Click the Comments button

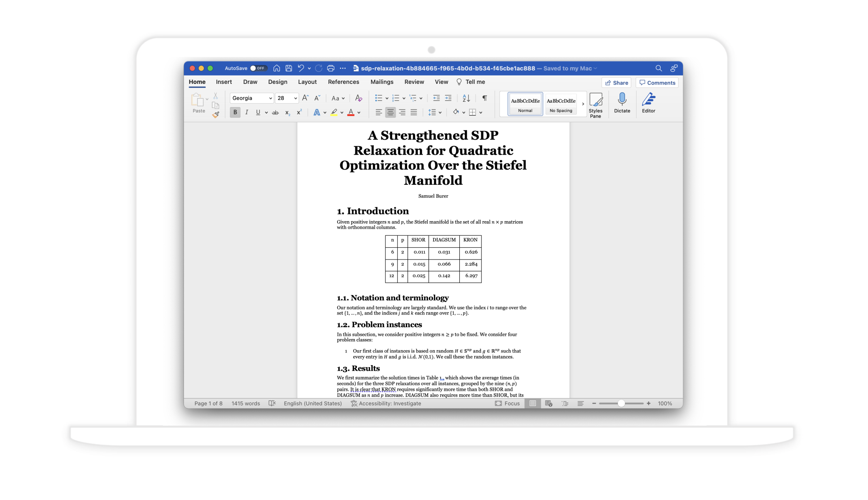(657, 83)
